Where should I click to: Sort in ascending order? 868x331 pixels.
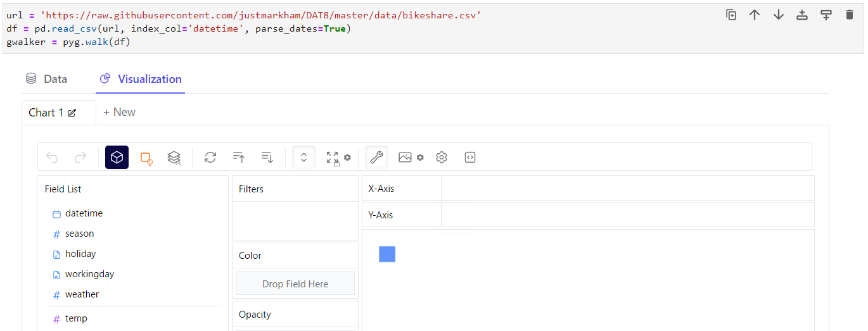coord(239,158)
